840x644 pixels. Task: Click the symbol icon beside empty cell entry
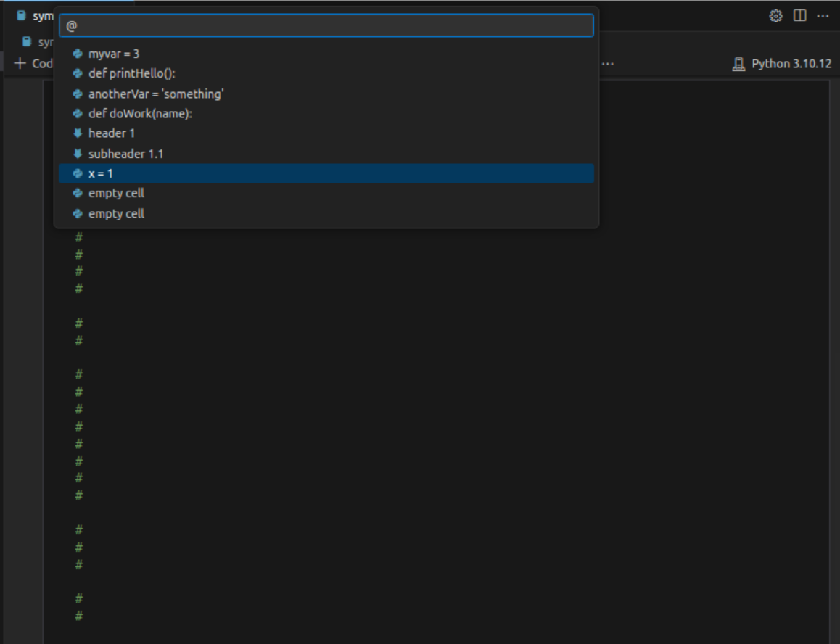click(x=77, y=193)
